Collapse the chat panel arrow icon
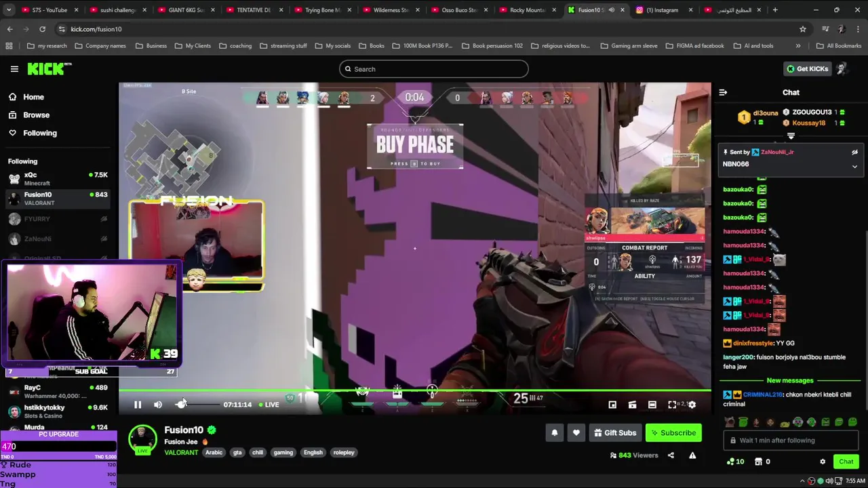The width and height of the screenshot is (868, 488). tap(723, 92)
